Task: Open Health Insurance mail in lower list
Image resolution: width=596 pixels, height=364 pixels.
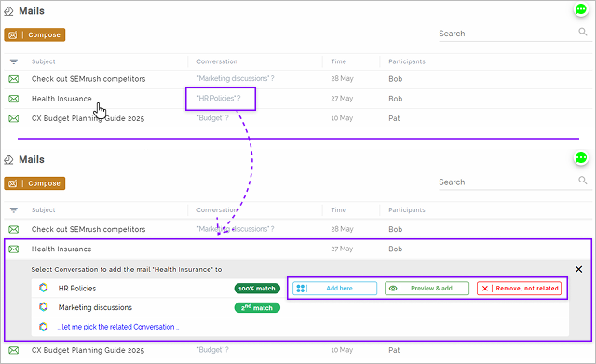Action: point(61,249)
